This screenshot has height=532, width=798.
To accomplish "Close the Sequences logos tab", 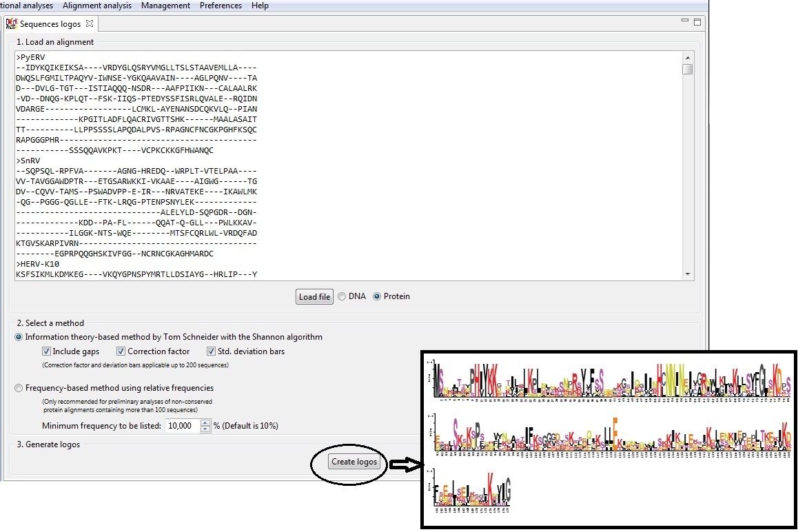I will (x=90, y=23).
